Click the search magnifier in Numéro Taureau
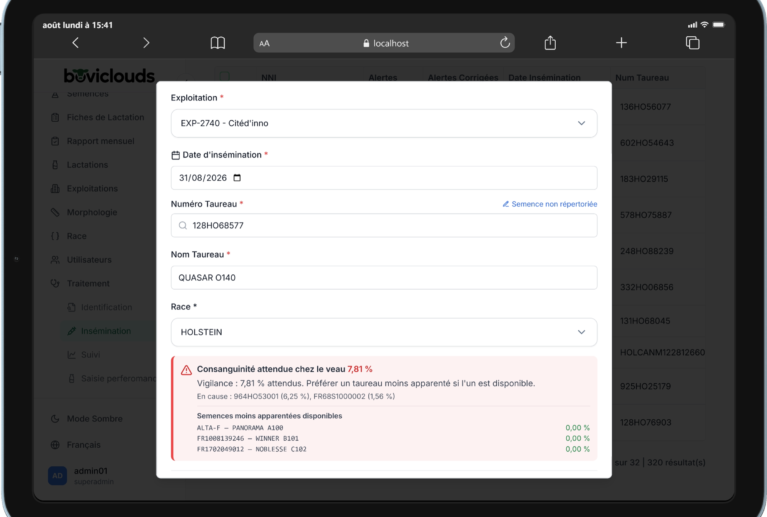The height and width of the screenshot is (517, 767). (183, 225)
